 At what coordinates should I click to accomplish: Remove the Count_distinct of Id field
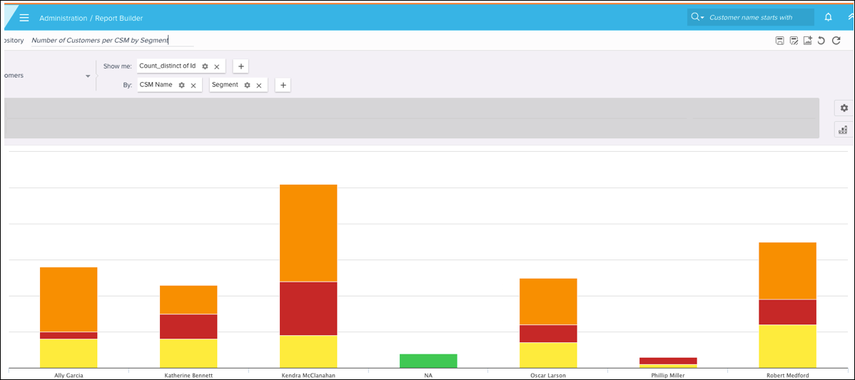click(216, 67)
